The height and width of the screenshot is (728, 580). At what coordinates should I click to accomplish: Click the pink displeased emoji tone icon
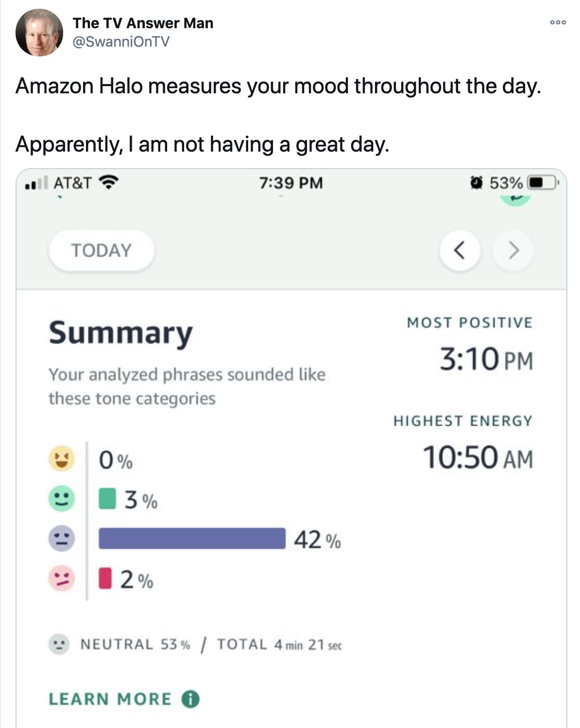pos(62,578)
